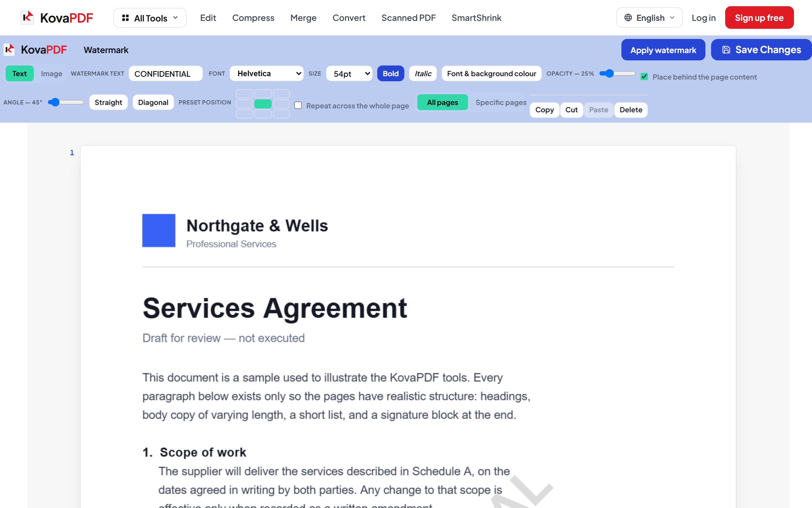Open the All Tools dropdown

[150, 18]
